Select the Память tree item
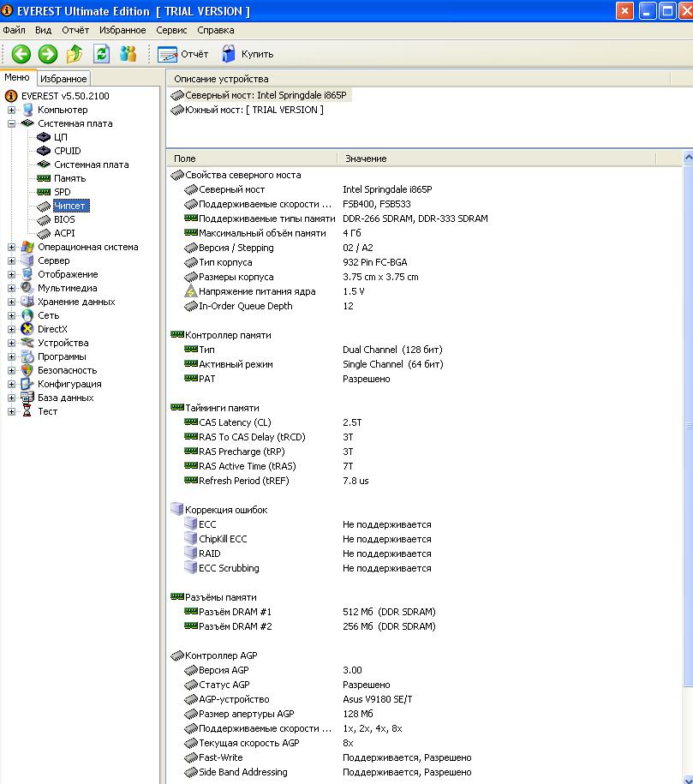 click(x=70, y=178)
